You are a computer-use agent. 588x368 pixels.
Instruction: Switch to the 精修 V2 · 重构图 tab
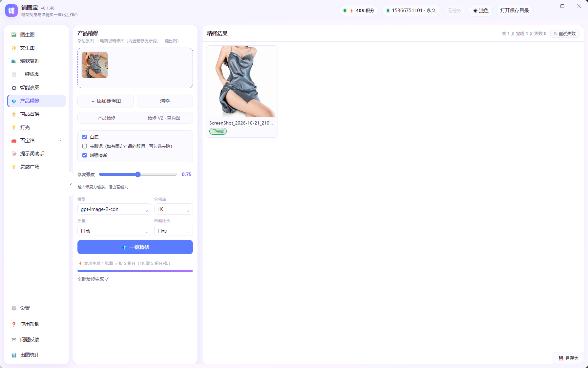click(x=164, y=118)
